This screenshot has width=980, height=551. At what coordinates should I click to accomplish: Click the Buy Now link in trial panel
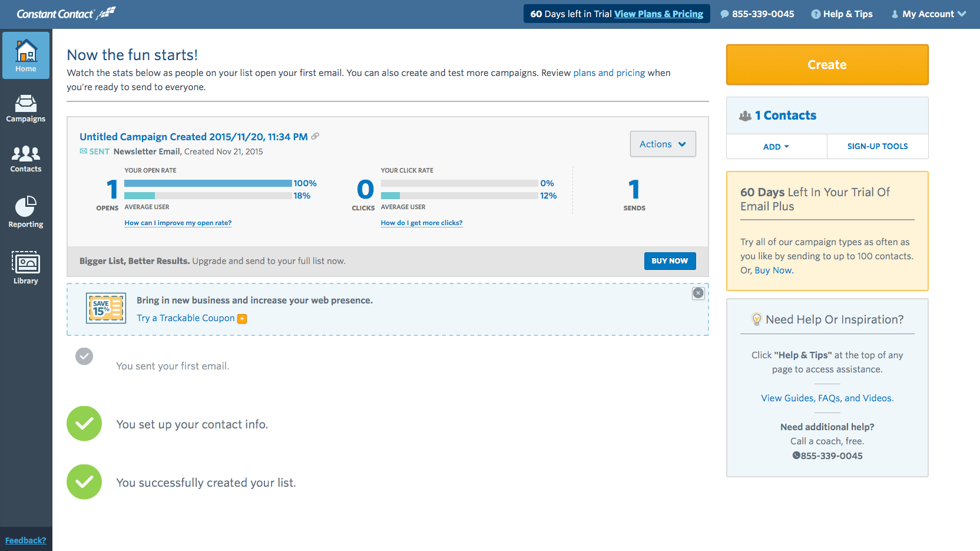tap(774, 270)
